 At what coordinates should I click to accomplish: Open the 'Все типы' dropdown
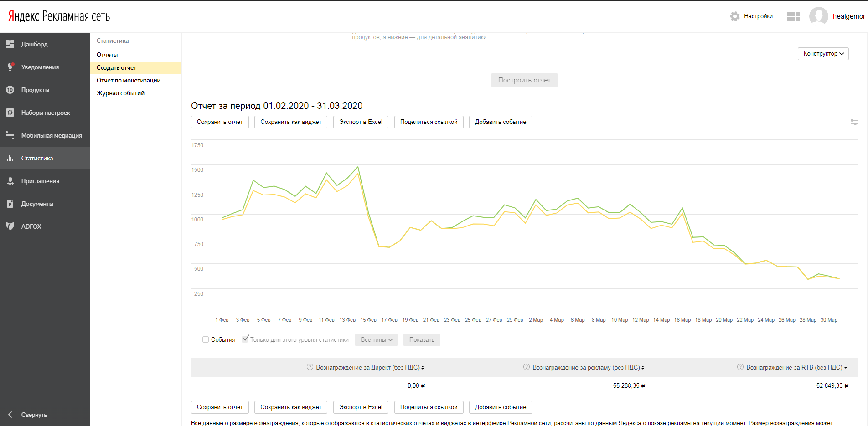click(x=376, y=340)
